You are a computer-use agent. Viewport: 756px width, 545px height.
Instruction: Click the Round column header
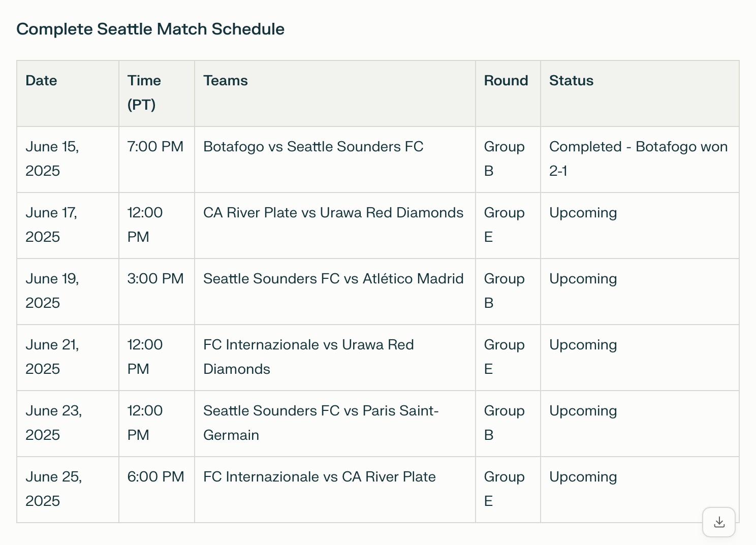pyautogui.click(x=506, y=80)
